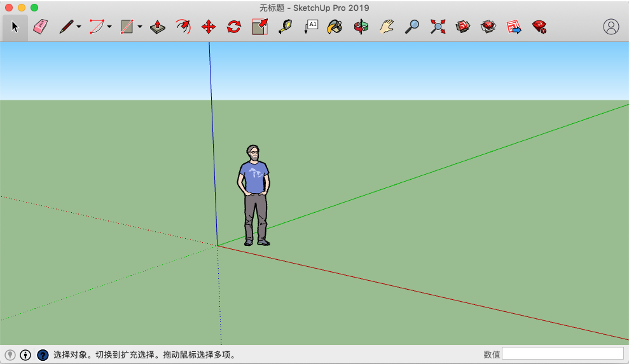The width and height of the screenshot is (629, 364).
Task: Open the Instructor help question icon
Action: coord(43,354)
